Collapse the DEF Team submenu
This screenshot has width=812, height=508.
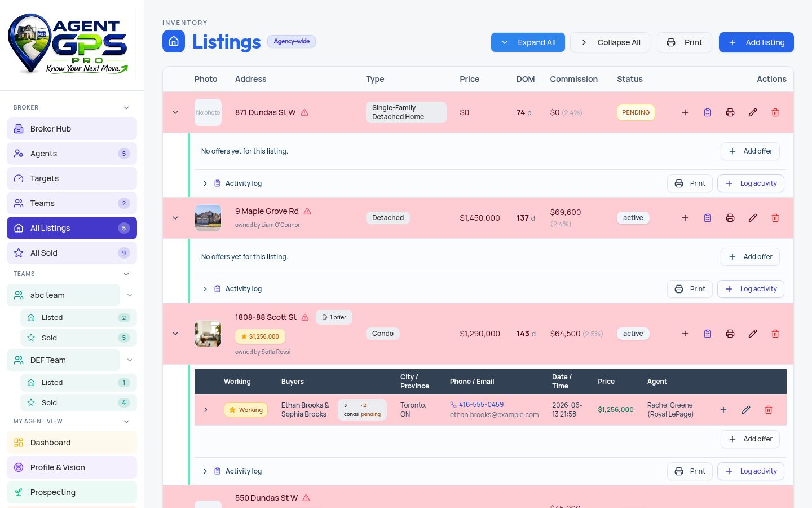click(130, 360)
